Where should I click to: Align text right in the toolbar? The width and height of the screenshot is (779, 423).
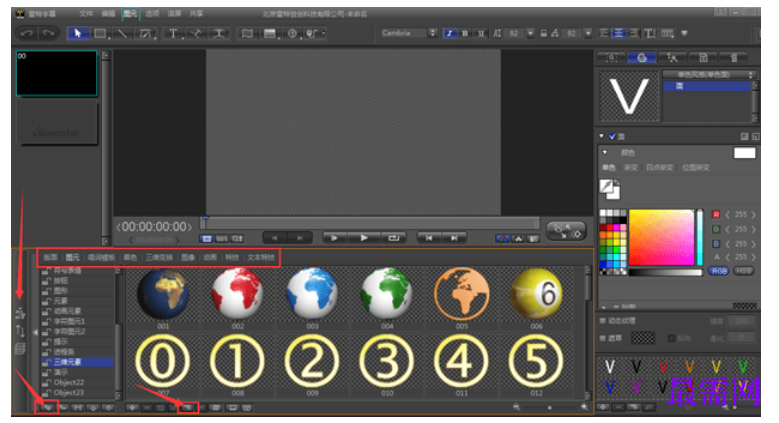tap(634, 33)
